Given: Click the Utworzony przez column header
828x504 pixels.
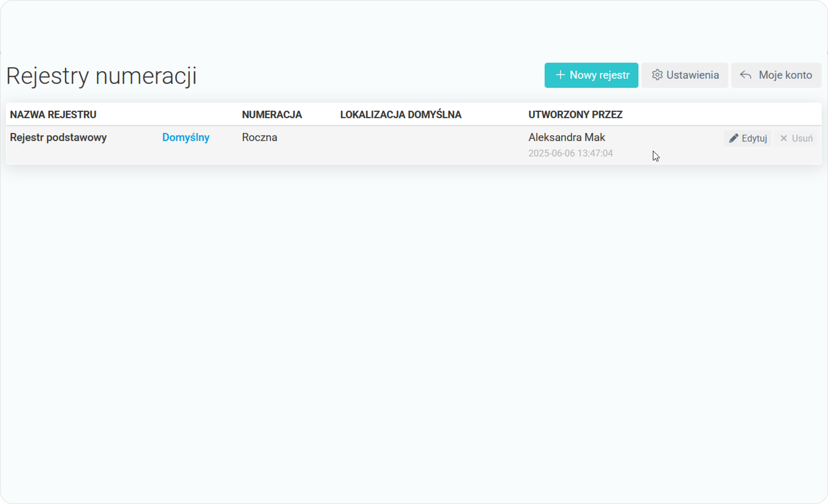Looking at the screenshot, I should 575,115.
